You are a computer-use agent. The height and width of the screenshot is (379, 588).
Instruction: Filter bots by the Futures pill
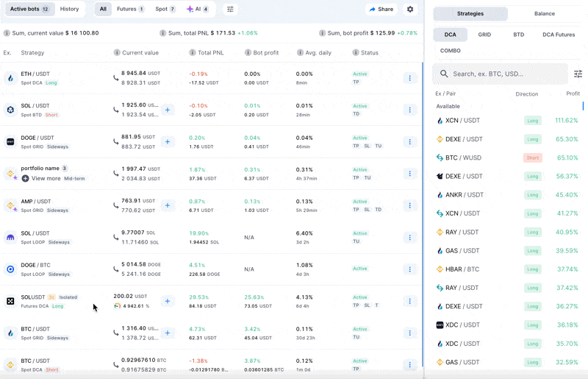130,10
